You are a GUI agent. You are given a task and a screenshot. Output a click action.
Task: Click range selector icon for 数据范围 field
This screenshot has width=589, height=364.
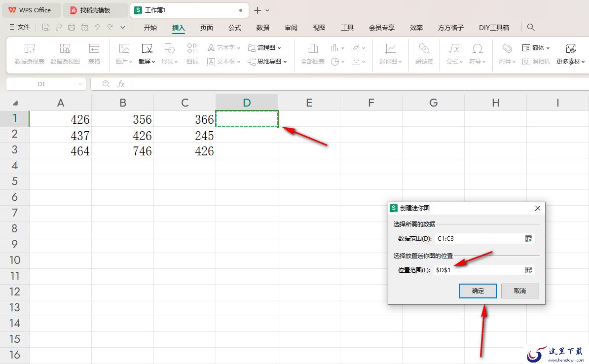(x=528, y=239)
